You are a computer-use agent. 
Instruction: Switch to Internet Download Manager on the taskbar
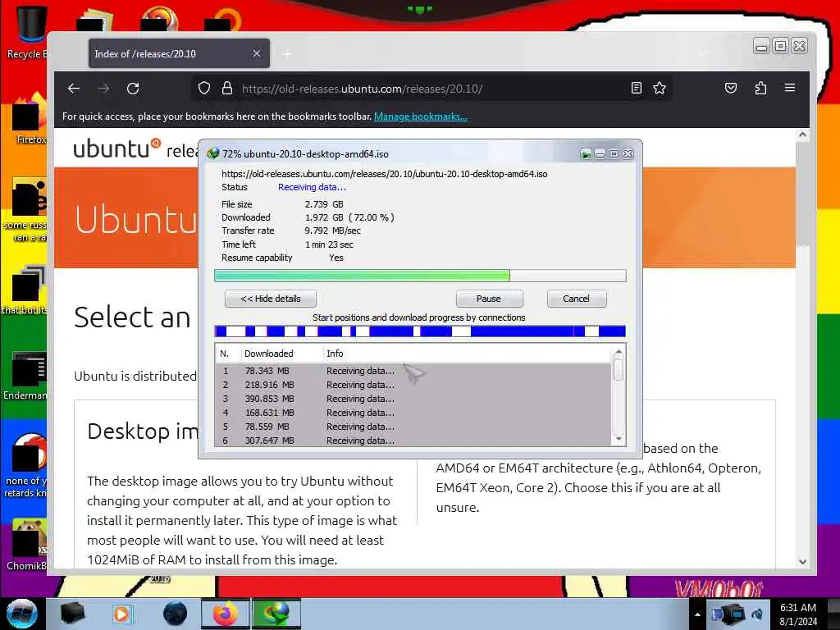[x=276, y=614]
